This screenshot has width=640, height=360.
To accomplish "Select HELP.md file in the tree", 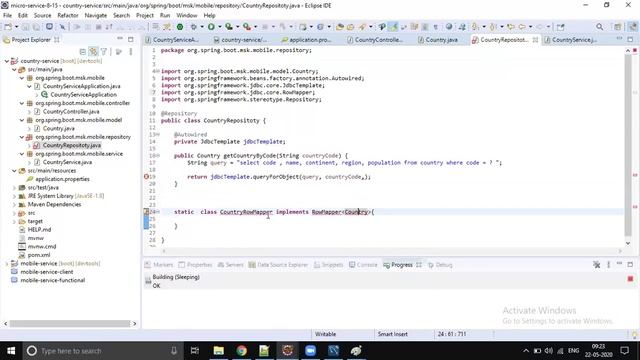I will pos(39,230).
